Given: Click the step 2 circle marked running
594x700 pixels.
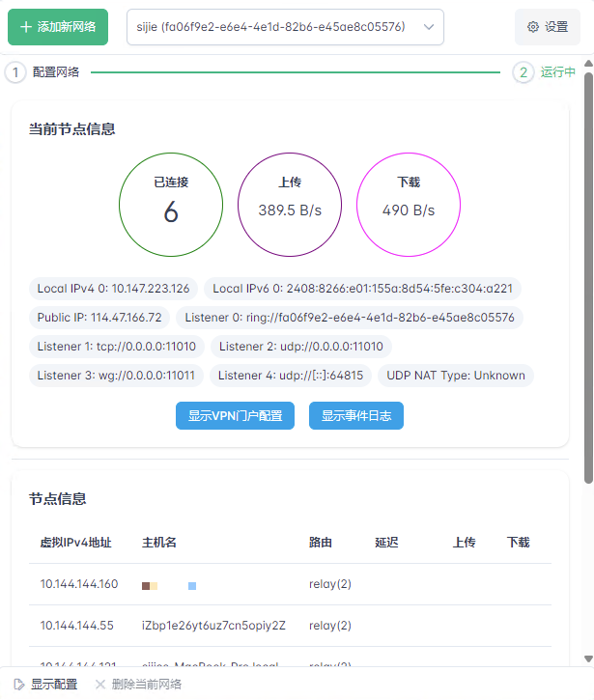Looking at the screenshot, I should point(523,72).
